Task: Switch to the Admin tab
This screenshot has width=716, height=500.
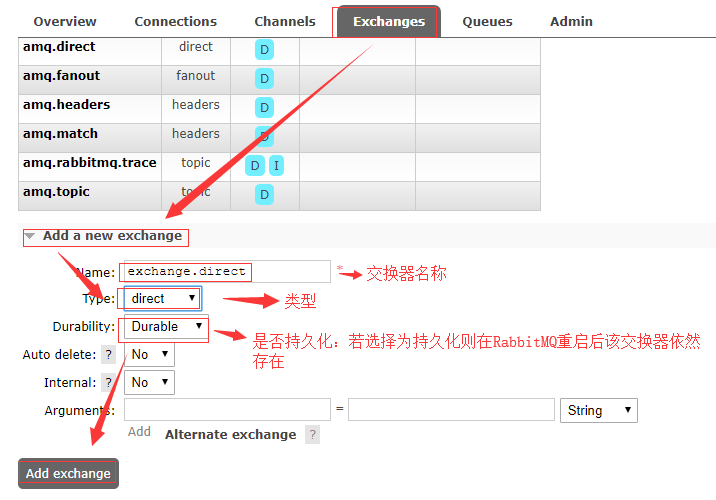Action: click(x=571, y=21)
